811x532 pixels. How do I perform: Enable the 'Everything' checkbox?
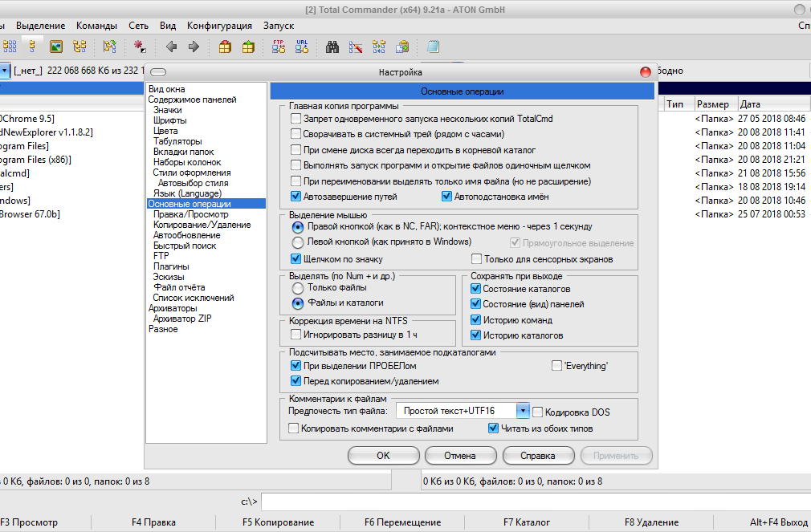pos(557,366)
